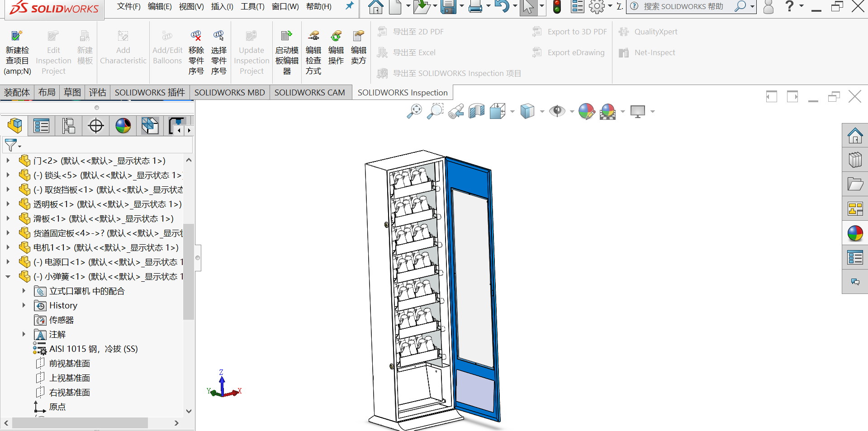Click Edit Appearance color ball in view toolbar
Screen dimensions: 868x431
[587, 111]
